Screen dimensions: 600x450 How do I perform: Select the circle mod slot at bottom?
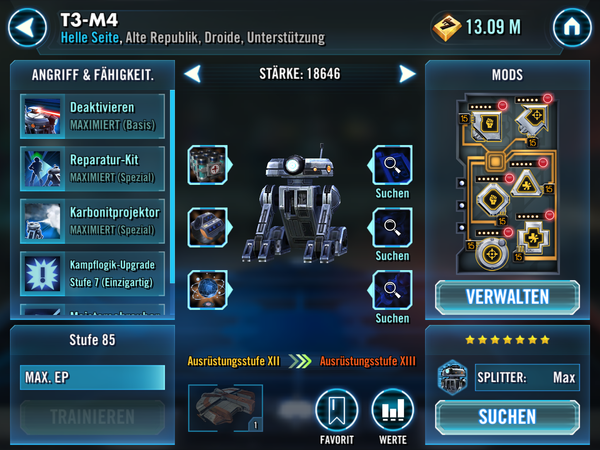491,254
